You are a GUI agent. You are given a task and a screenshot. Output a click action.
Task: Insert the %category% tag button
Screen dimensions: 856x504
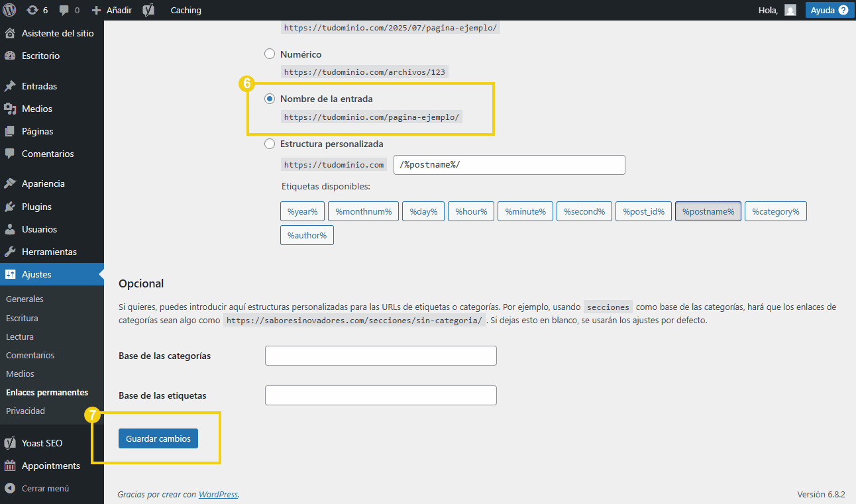coord(775,212)
